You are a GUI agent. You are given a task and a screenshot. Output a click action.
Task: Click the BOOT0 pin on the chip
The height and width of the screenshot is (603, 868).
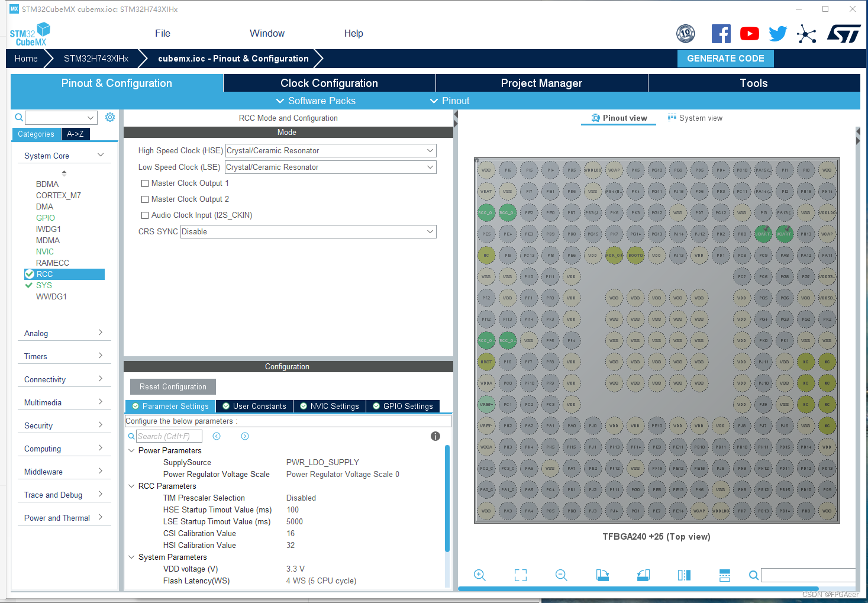[x=635, y=255]
